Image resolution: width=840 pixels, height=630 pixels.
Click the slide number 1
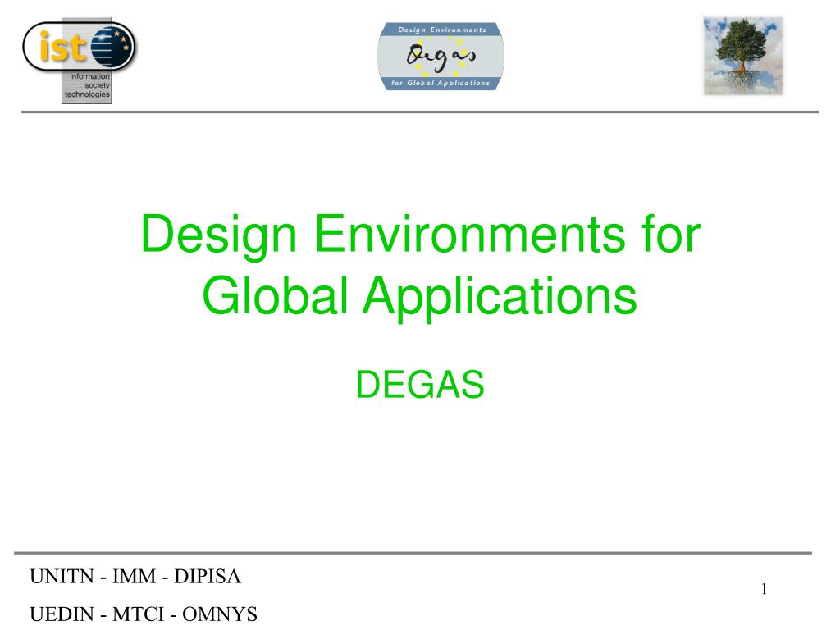pyautogui.click(x=765, y=589)
